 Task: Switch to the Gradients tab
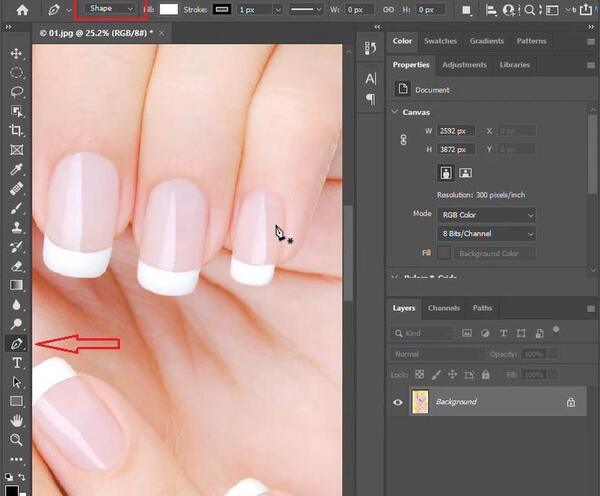pyautogui.click(x=486, y=41)
